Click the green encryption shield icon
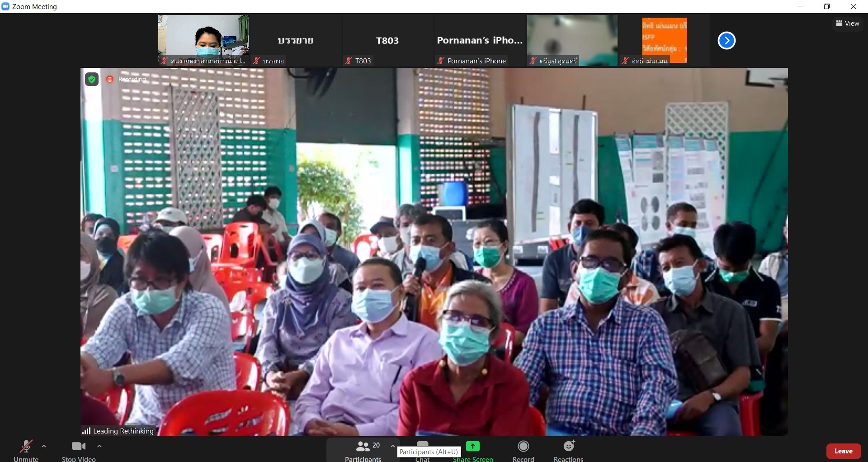Screen dimensions: 868x462 92,80
